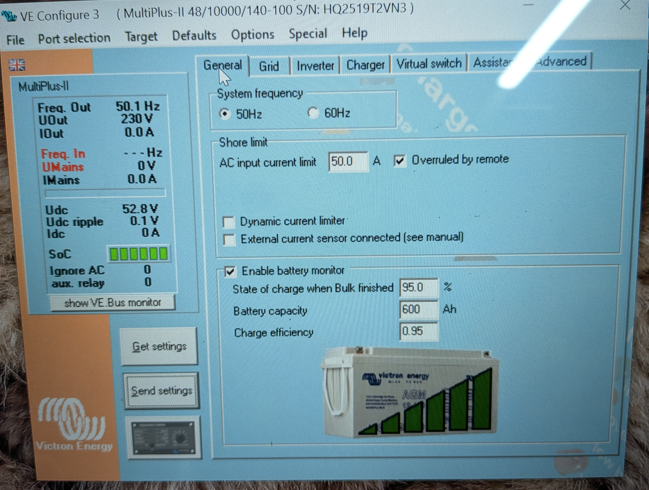Switch to the Assistants tab
The width and height of the screenshot is (649, 490).
point(493,62)
